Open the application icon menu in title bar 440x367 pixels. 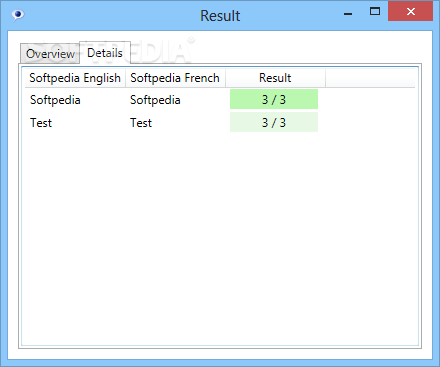pos(18,15)
